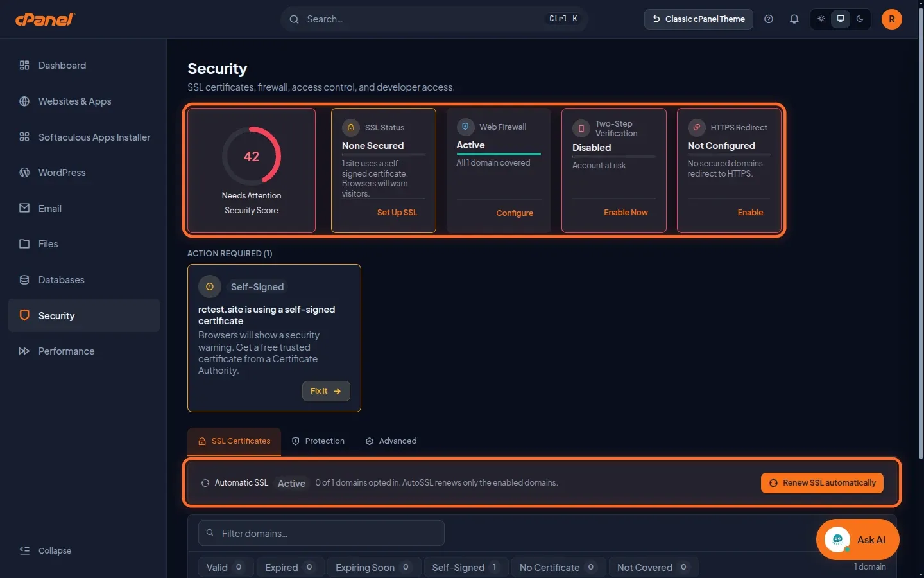924x578 pixels.
Task: Open the Databases sidebar icon
Action: point(24,279)
